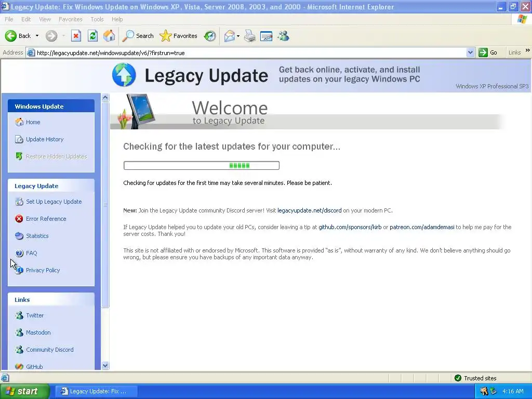
Task: Open the Favorites star button
Action: (179, 36)
